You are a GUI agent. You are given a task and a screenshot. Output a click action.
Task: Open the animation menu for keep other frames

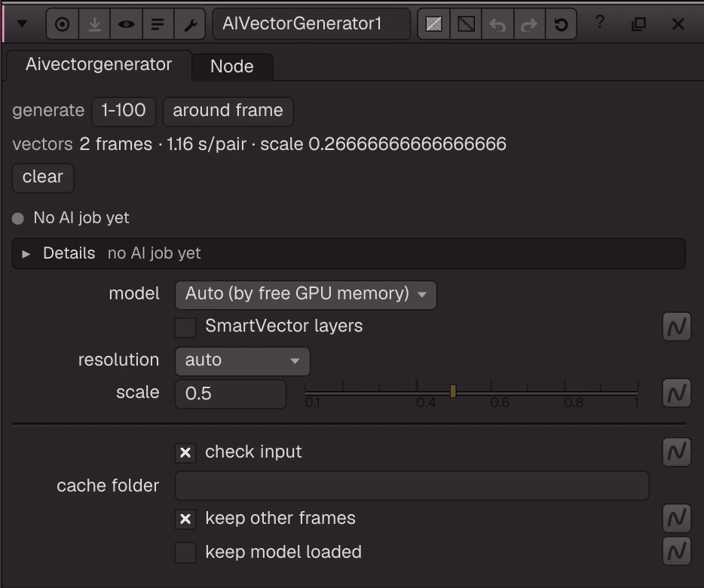[676, 518]
